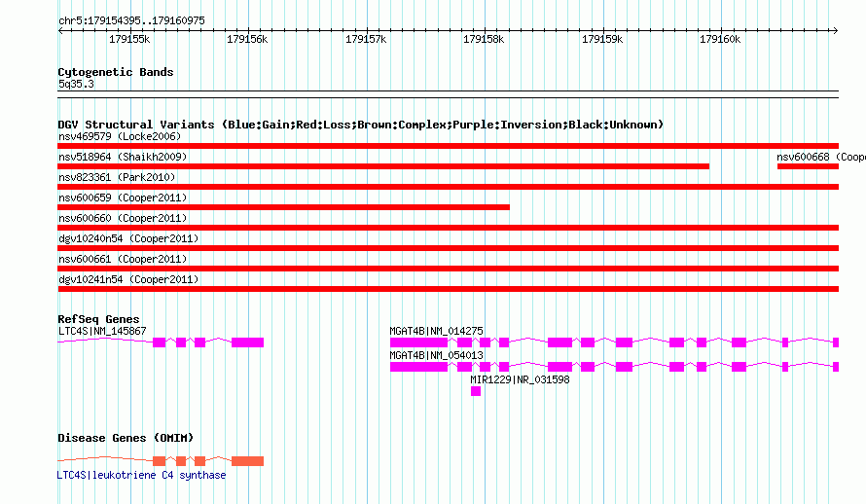Click the nsv600659 (Cooper2011) label
The height and width of the screenshot is (504, 866).
(123, 198)
